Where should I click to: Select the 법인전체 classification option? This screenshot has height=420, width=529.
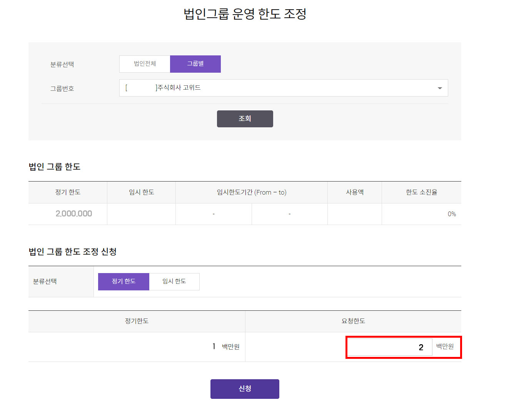click(145, 64)
